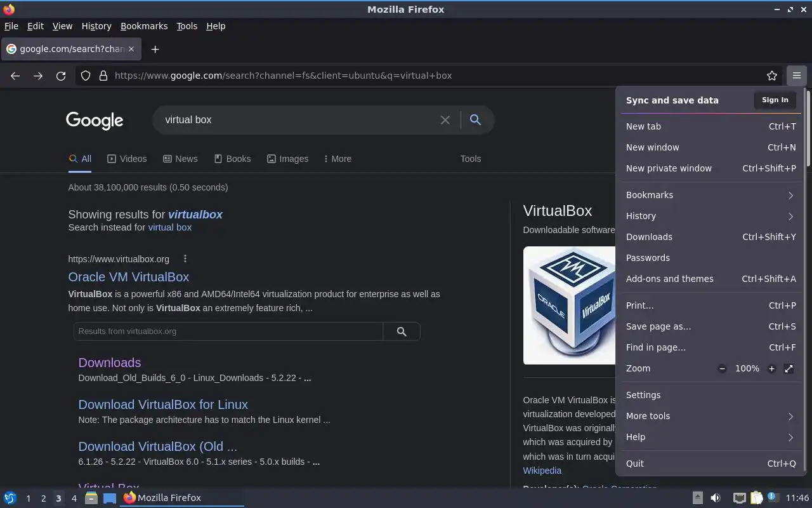This screenshot has width=812, height=508.
Task: Open clipboard manager tray icon
Action: click(756, 498)
